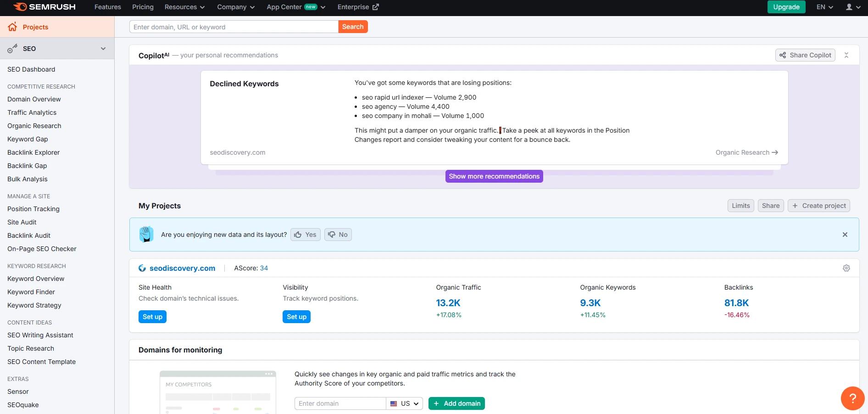Open seodiscovery.com project settings gear
868x414 pixels.
[x=846, y=268]
